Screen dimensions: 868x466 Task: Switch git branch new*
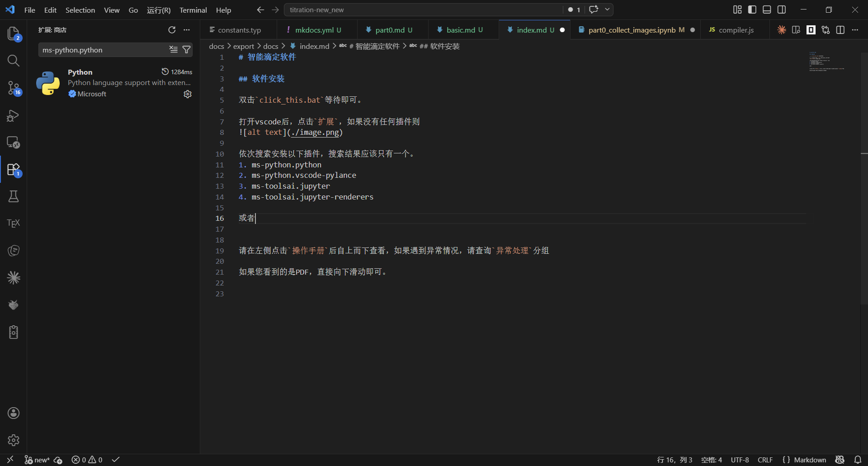pyautogui.click(x=37, y=460)
